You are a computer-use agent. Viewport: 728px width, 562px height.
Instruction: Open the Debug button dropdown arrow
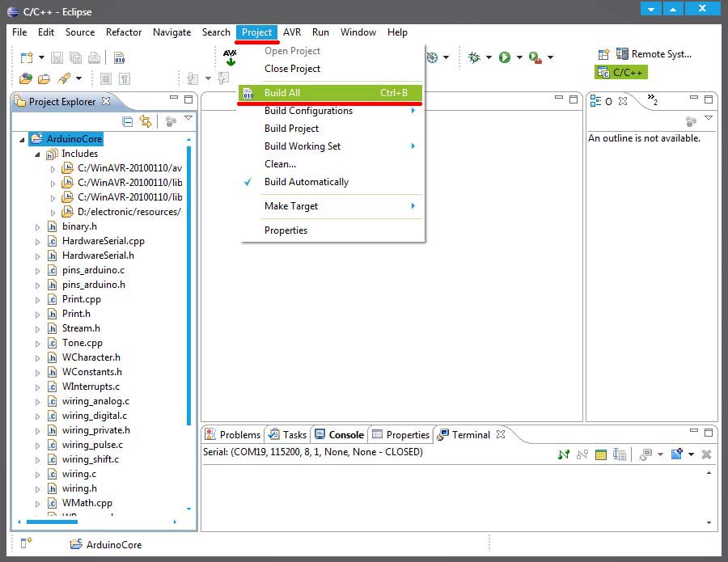tap(489, 57)
